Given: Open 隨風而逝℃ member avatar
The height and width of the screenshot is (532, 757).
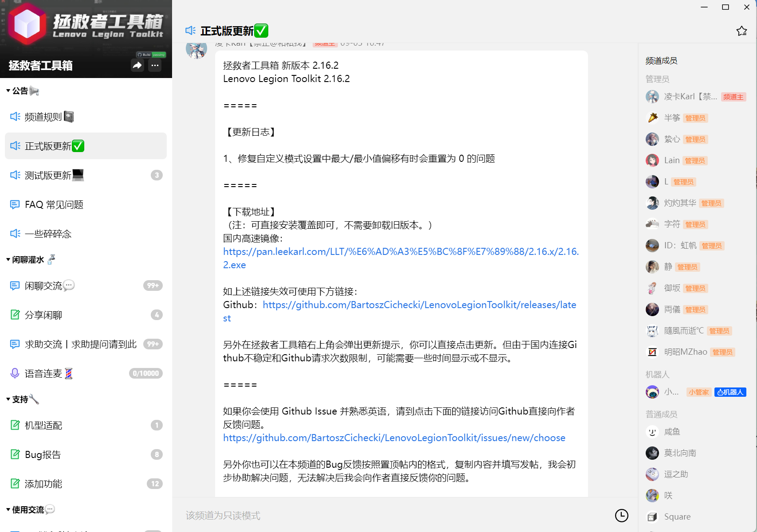Looking at the screenshot, I should (x=652, y=331).
